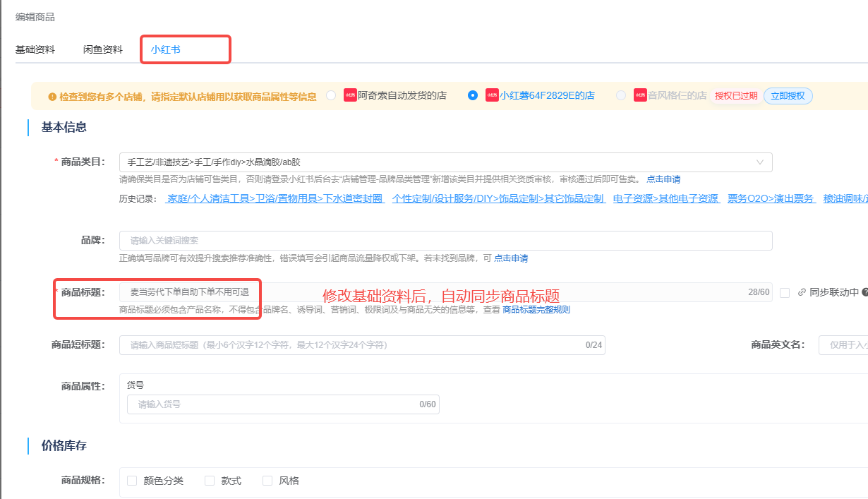The image size is (868, 499).
Task: Click the 价格库存 section heading
Action: pos(64,446)
